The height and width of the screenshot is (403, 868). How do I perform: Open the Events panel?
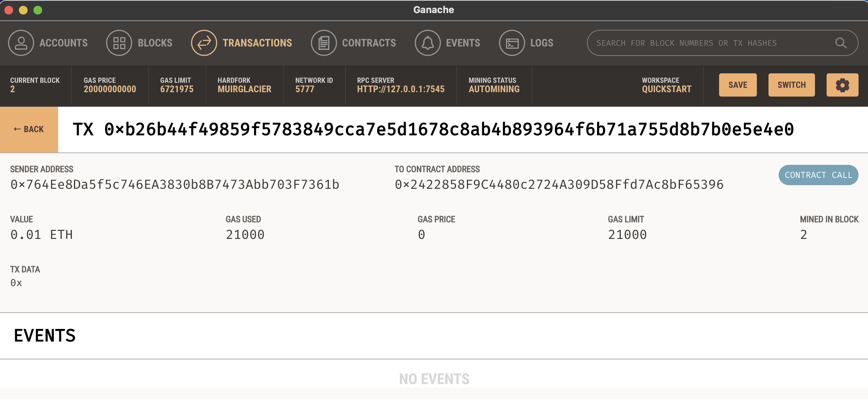click(448, 42)
